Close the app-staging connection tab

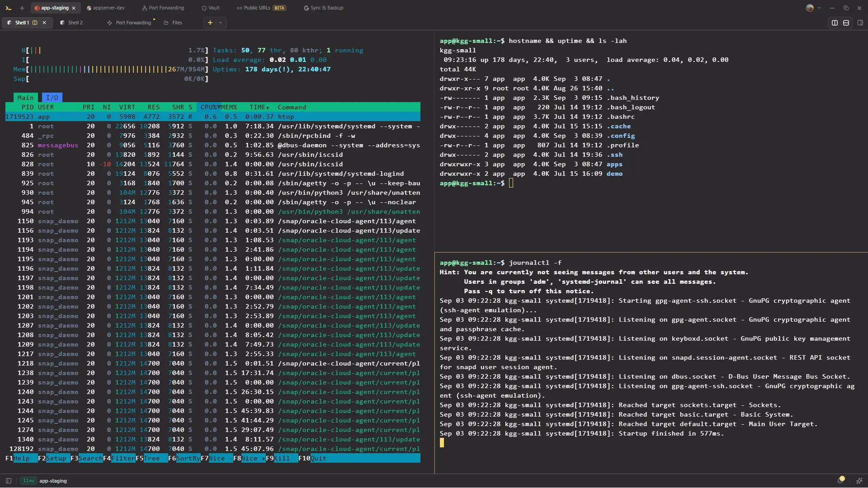[x=74, y=8]
